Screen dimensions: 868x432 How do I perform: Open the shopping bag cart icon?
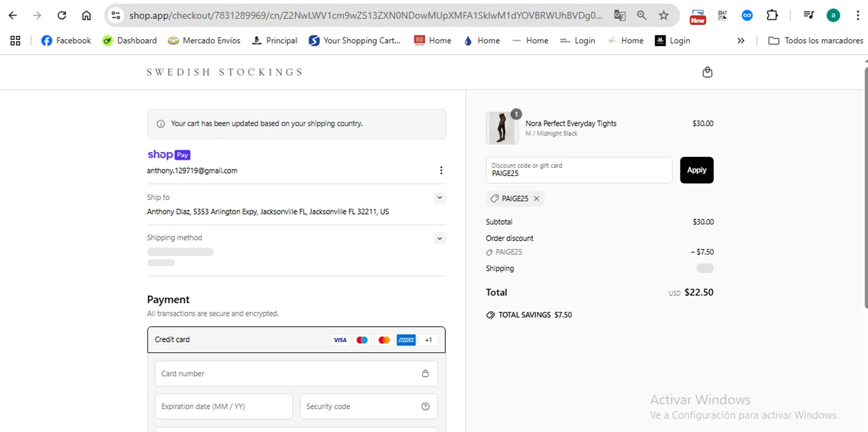click(x=707, y=72)
